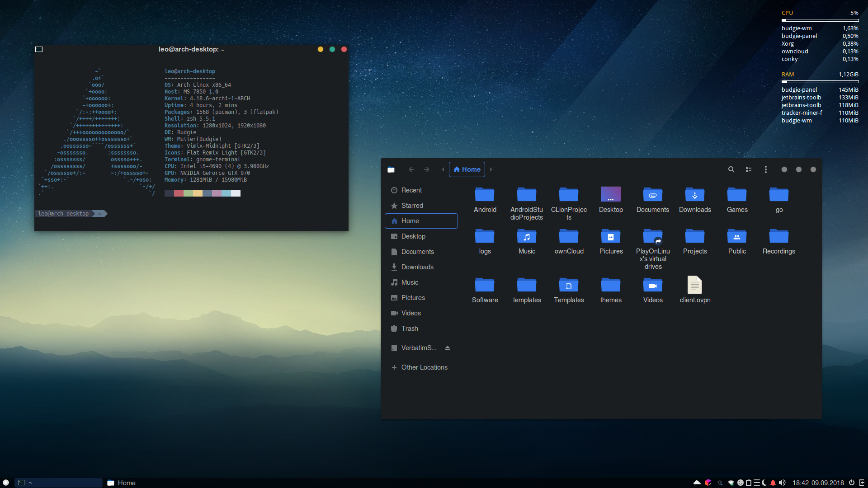Click path bar left scroll arrow
This screenshot has width=868, height=488.
(x=443, y=169)
